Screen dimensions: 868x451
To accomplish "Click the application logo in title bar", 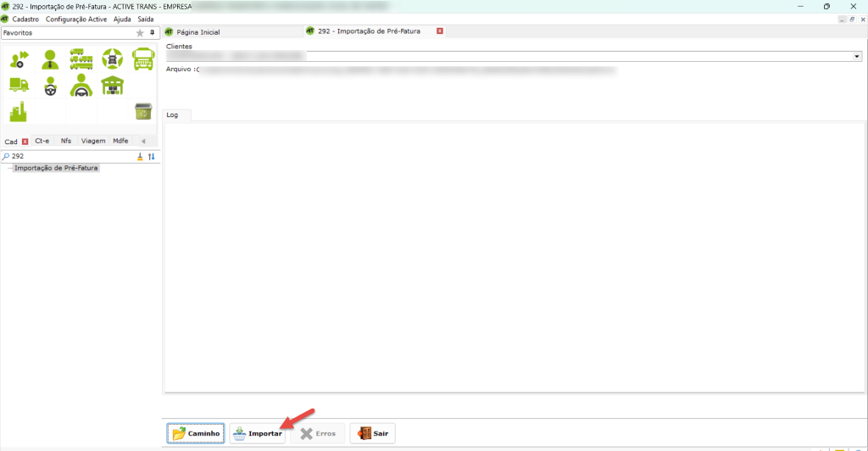I will pos(6,7).
